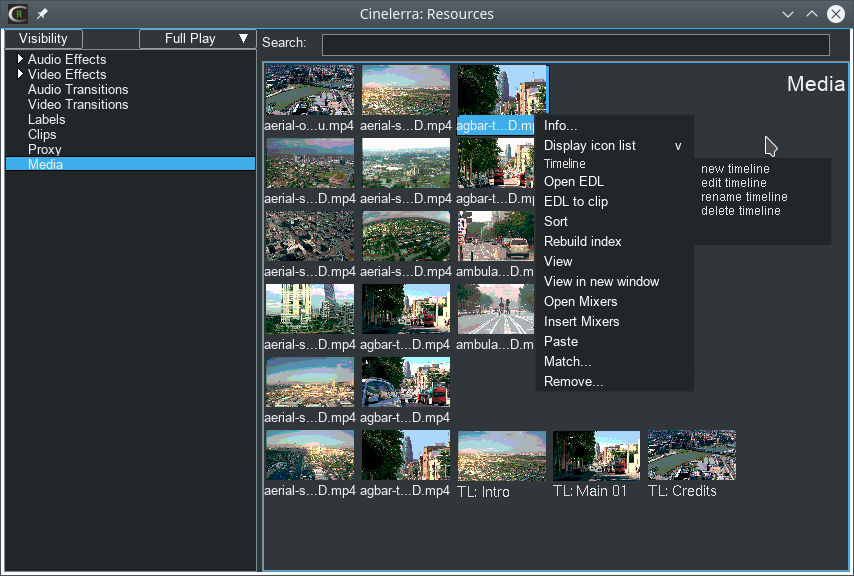
Task: Select the Clips folder
Action: pyautogui.click(x=42, y=135)
